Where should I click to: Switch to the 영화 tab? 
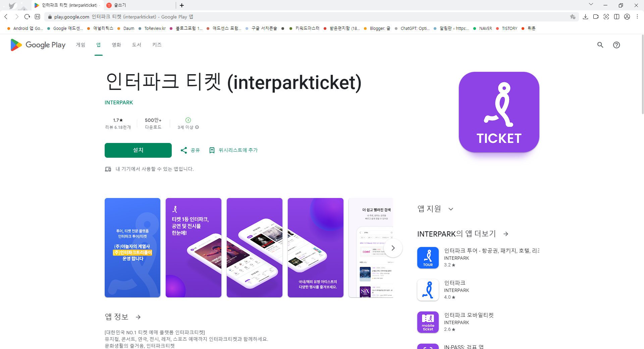pos(116,45)
